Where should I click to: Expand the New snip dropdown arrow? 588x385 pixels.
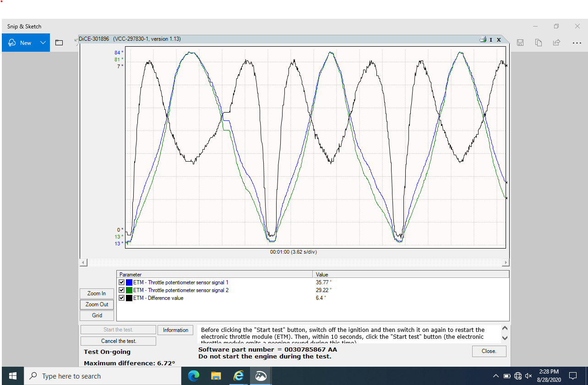tap(43, 43)
